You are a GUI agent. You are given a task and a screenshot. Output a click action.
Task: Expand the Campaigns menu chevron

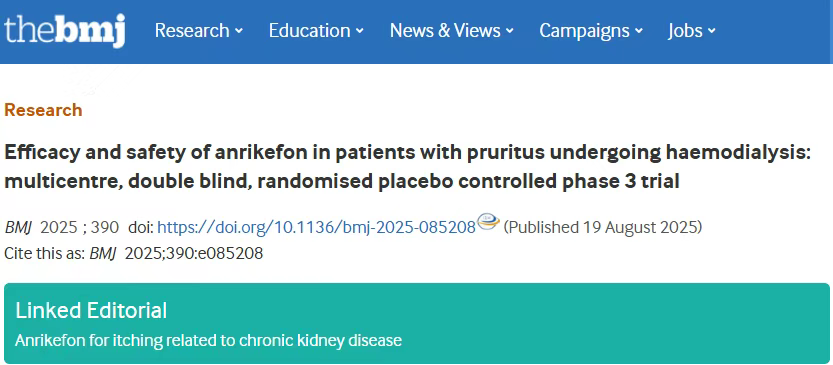click(639, 31)
